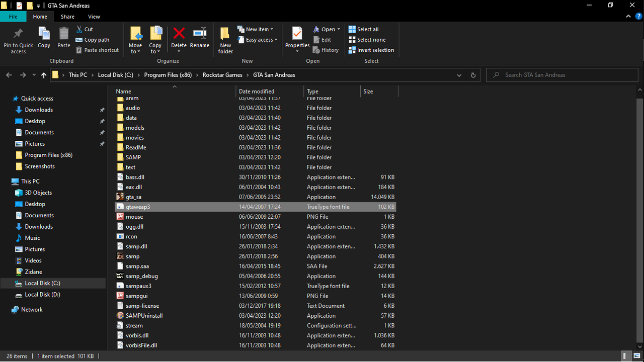This screenshot has width=644, height=362.
Task: Click the Paste ribbon button
Action: 64,38
